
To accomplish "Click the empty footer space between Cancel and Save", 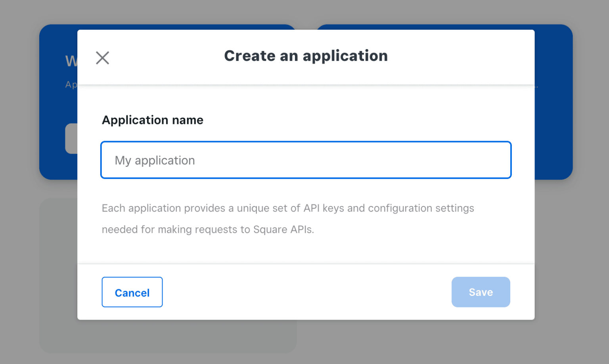I will pyautogui.click(x=305, y=292).
